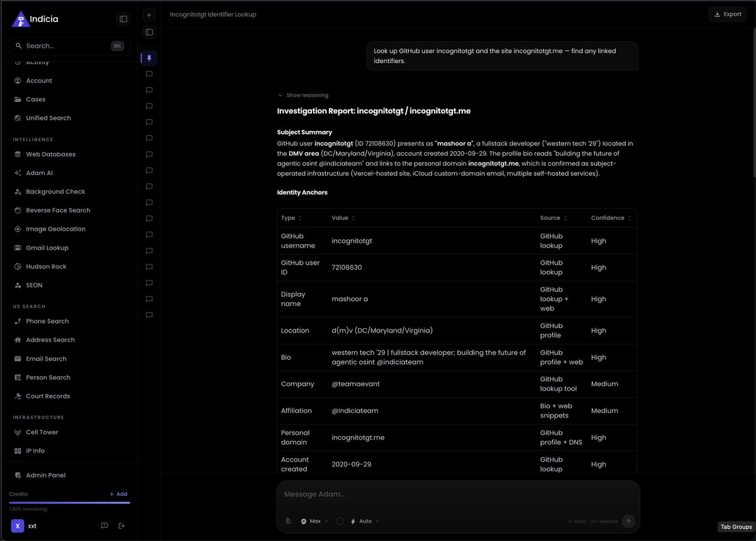Focus the Search field in sidebar
Screen dimensions: 756x541
pos(69,46)
